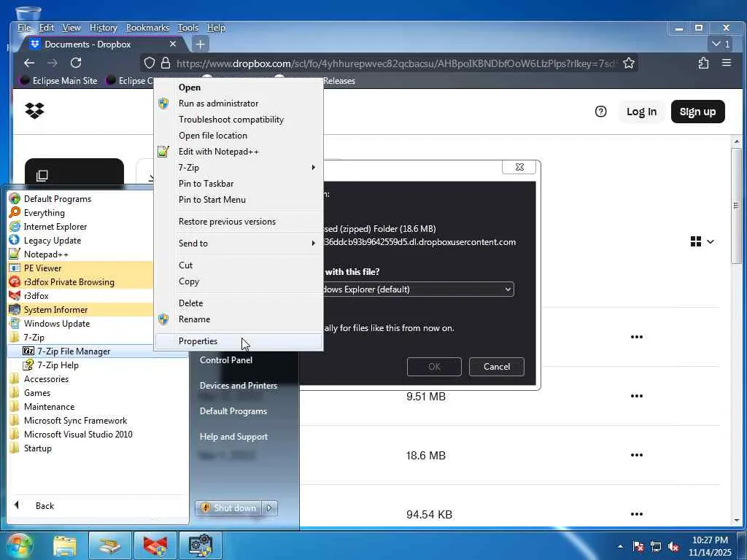Open the browser extensions puzzle icon

point(703,63)
